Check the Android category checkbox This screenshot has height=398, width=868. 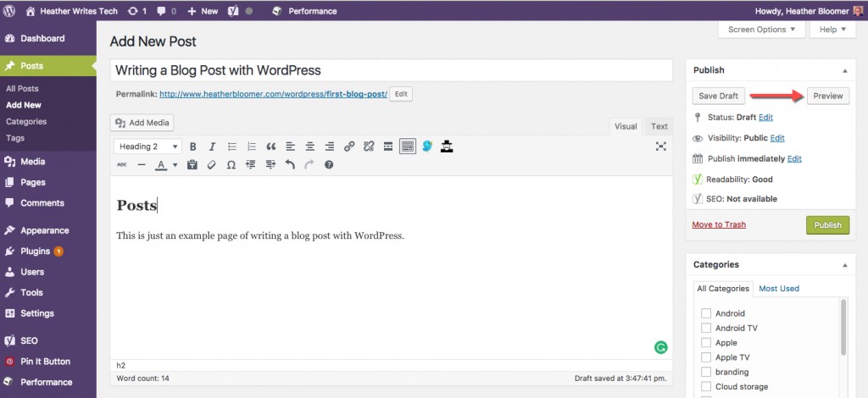click(706, 313)
